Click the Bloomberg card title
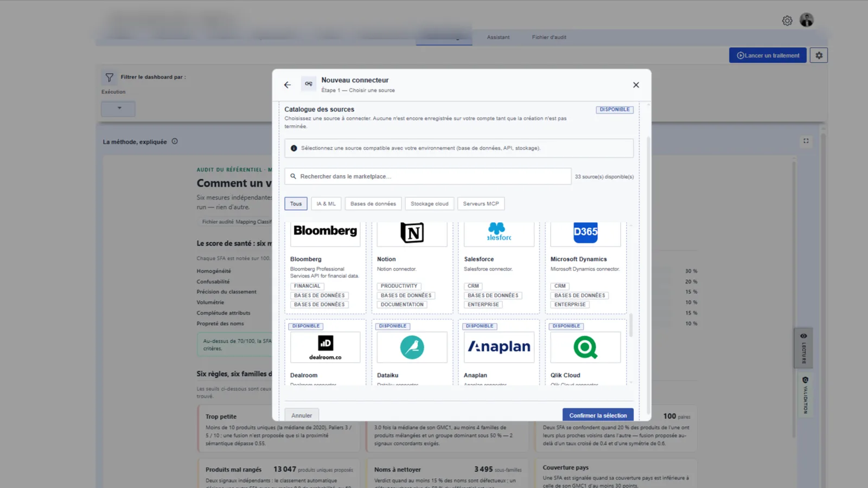Image resolution: width=868 pixels, height=488 pixels. point(306,259)
